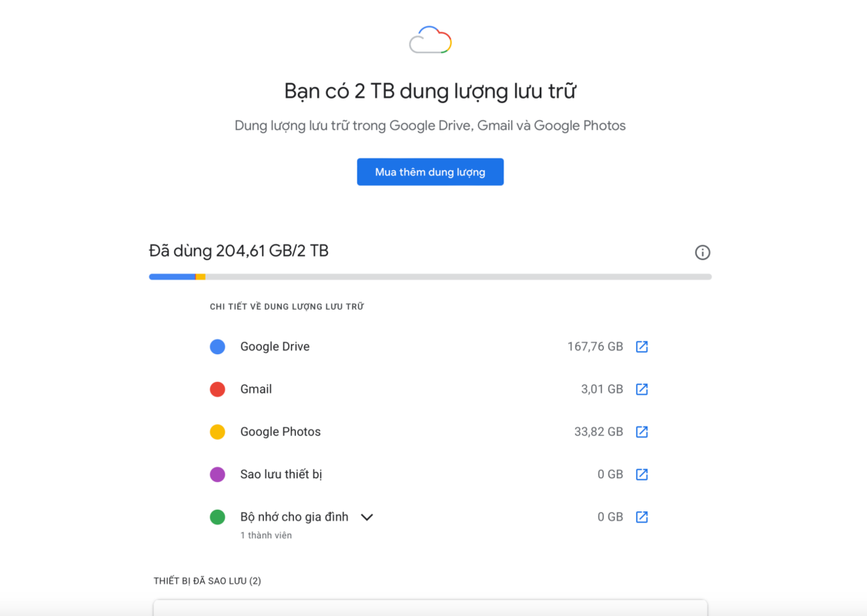Open Sao lưu thiết bị external link icon
Image resolution: width=867 pixels, height=616 pixels.
(641, 474)
